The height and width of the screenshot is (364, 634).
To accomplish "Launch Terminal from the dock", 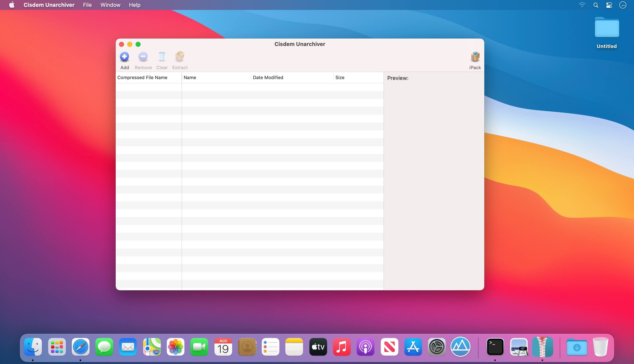I will (x=495, y=347).
